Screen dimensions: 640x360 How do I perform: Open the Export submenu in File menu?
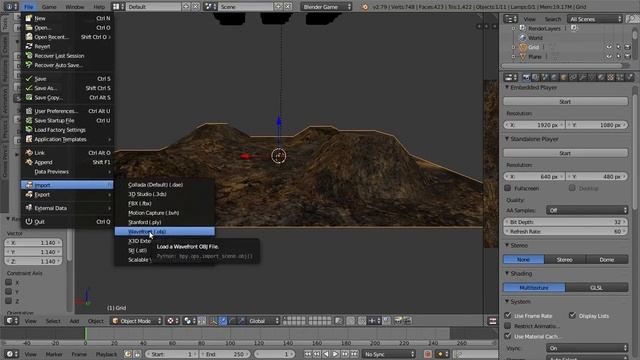click(x=67, y=195)
